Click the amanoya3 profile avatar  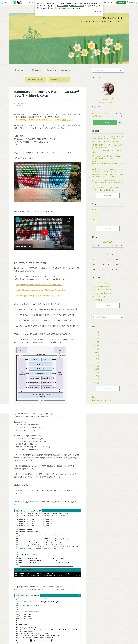[108, 89]
